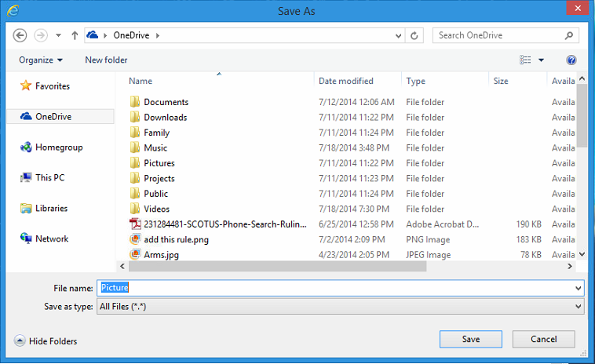Viewport: 595px width, 364px height.
Task: Click the PDF icon of SCOTUS-Phone-Search file
Action: coord(135,224)
